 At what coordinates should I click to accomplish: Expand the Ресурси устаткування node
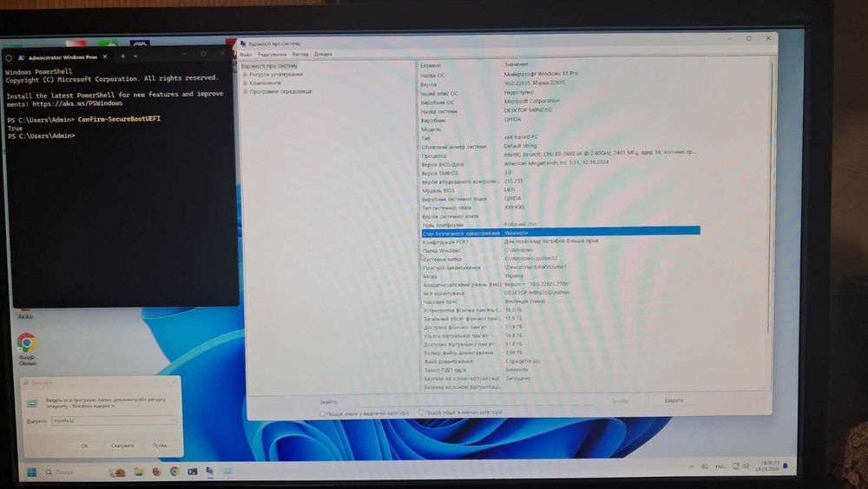pyautogui.click(x=245, y=74)
